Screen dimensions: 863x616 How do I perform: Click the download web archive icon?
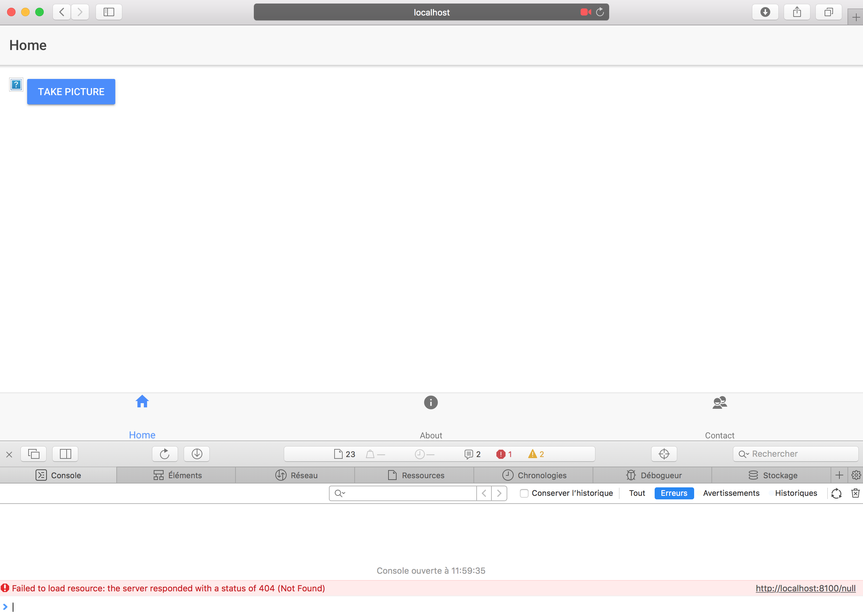coord(196,454)
